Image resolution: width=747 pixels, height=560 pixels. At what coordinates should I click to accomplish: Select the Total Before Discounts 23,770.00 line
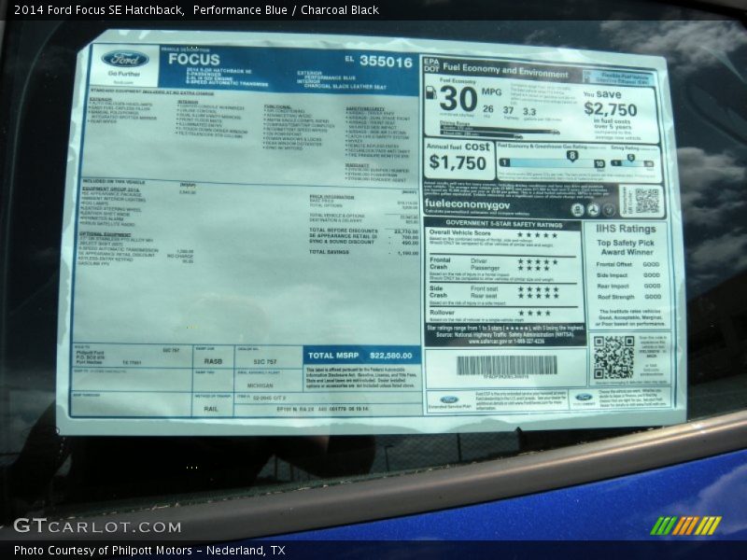tap(363, 231)
